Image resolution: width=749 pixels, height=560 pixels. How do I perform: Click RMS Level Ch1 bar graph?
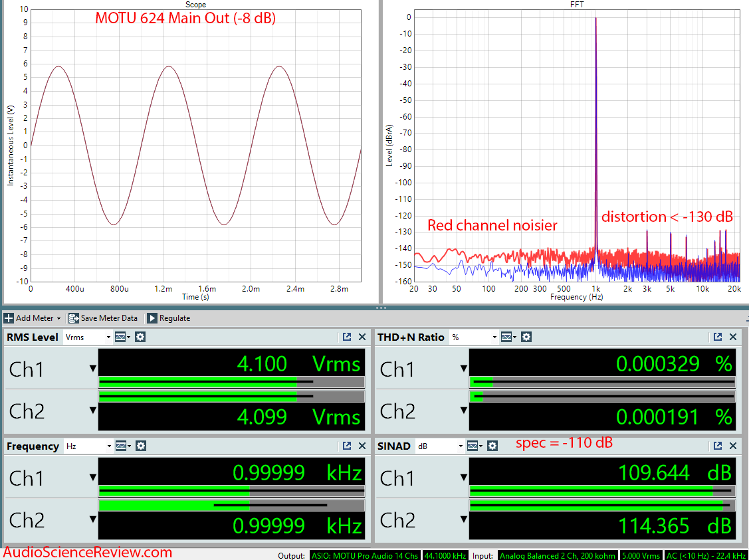pyautogui.click(x=231, y=382)
